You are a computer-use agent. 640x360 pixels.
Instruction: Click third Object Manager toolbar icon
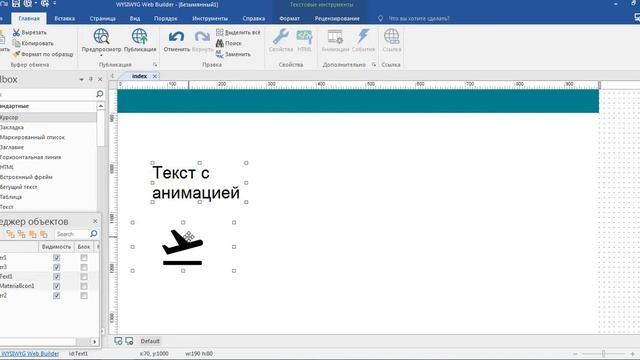pos(32,234)
